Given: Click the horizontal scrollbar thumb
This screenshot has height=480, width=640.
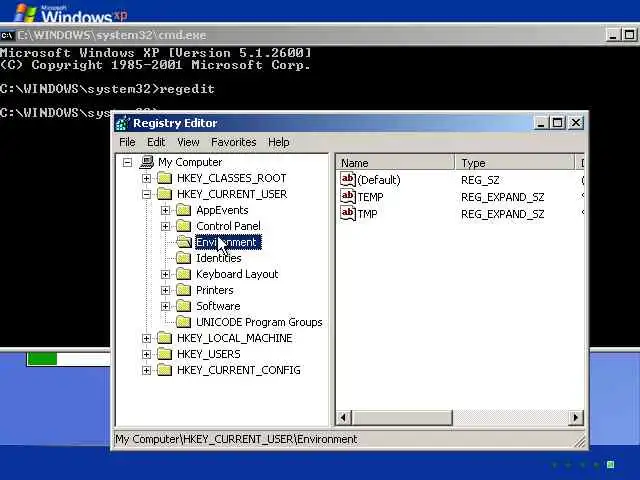Looking at the screenshot, I should 402,418.
